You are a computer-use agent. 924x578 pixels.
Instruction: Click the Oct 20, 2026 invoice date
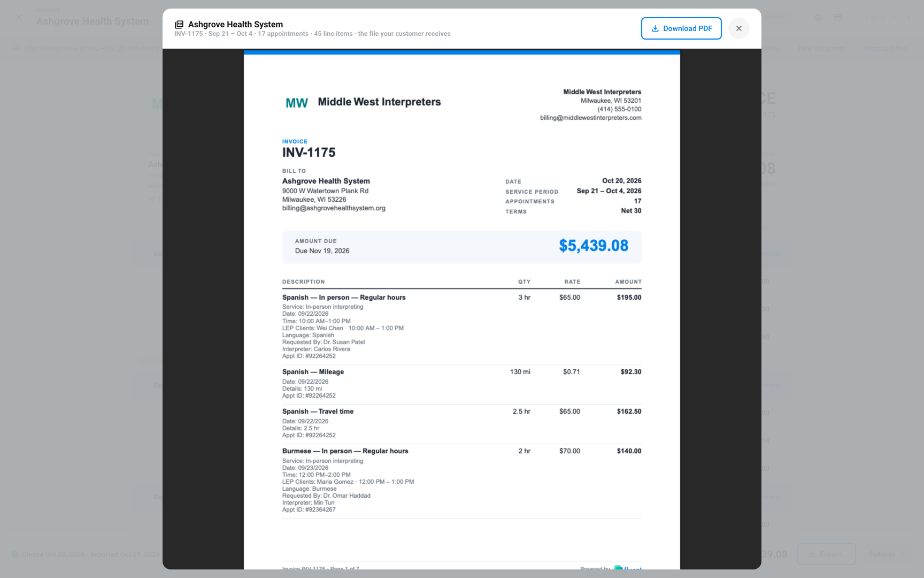click(621, 181)
